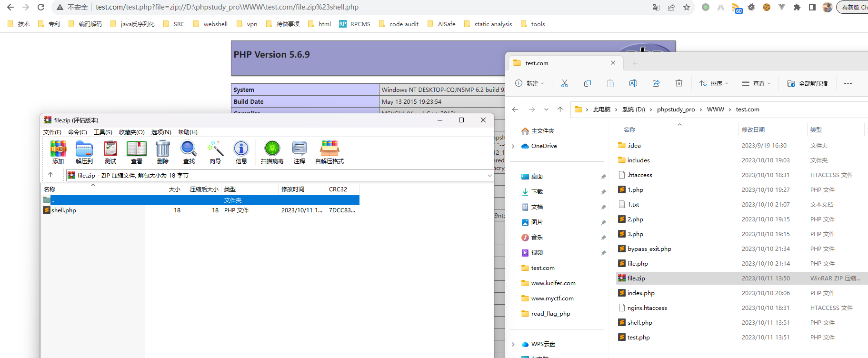
Task: Open the 工具(S) menu in WinRAR
Action: [103, 132]
